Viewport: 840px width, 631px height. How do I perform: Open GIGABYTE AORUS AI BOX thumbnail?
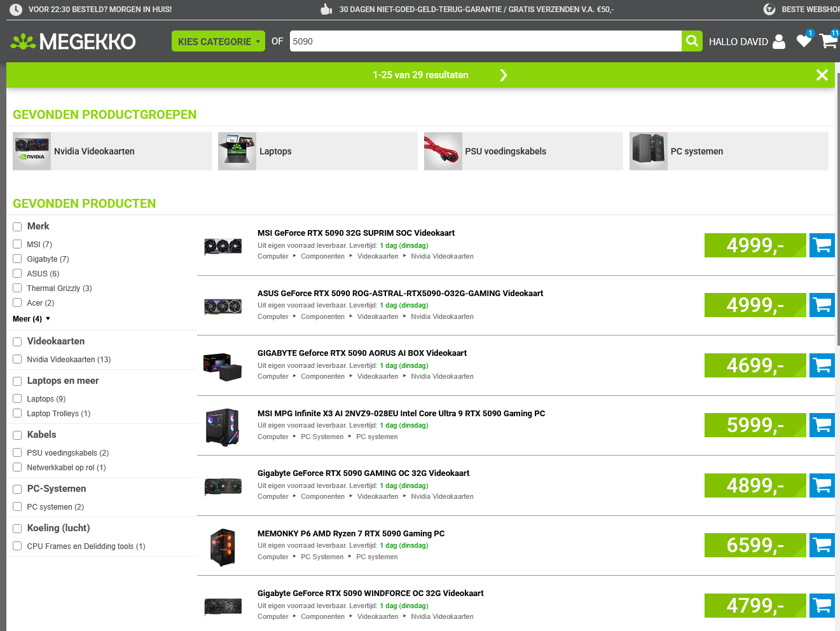point(223,367)
